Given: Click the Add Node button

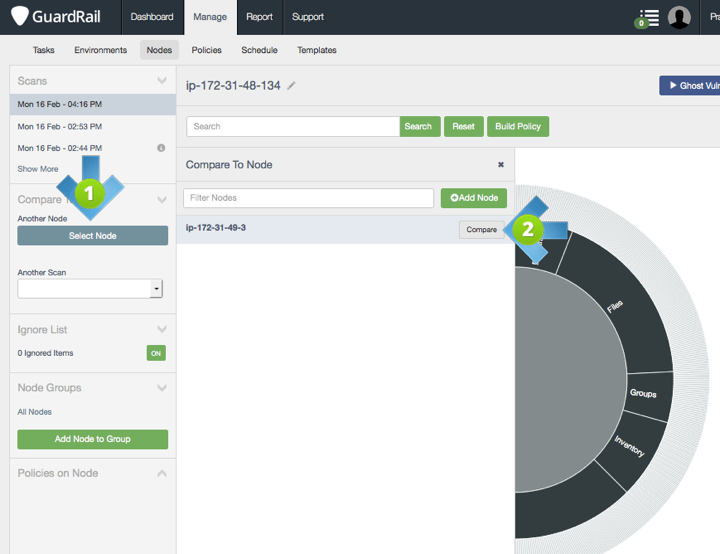Looking at the screenshot, I should click(474, 198).
